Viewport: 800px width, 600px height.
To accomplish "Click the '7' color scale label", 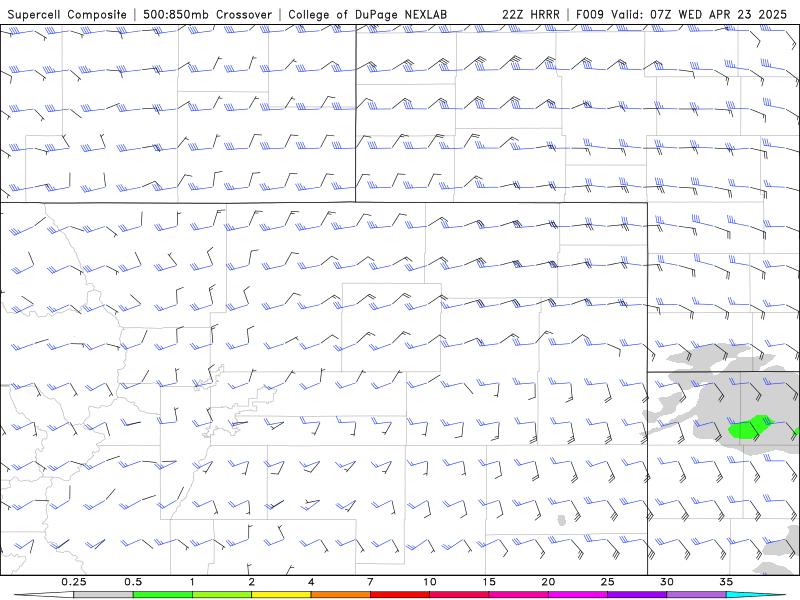I will [370, 582].
